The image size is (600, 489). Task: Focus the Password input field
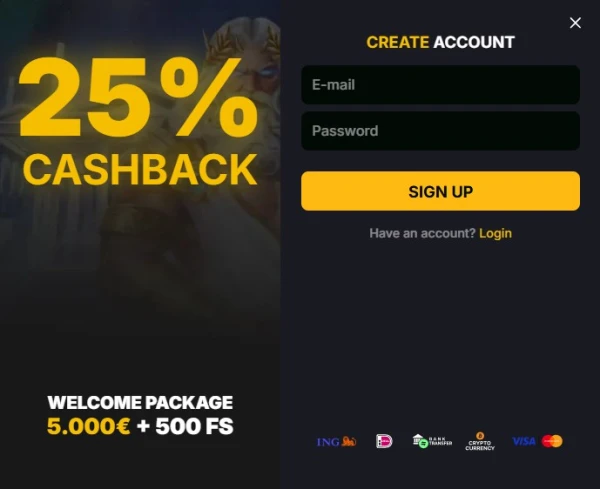pyautogui.click(x=440, y=131)
